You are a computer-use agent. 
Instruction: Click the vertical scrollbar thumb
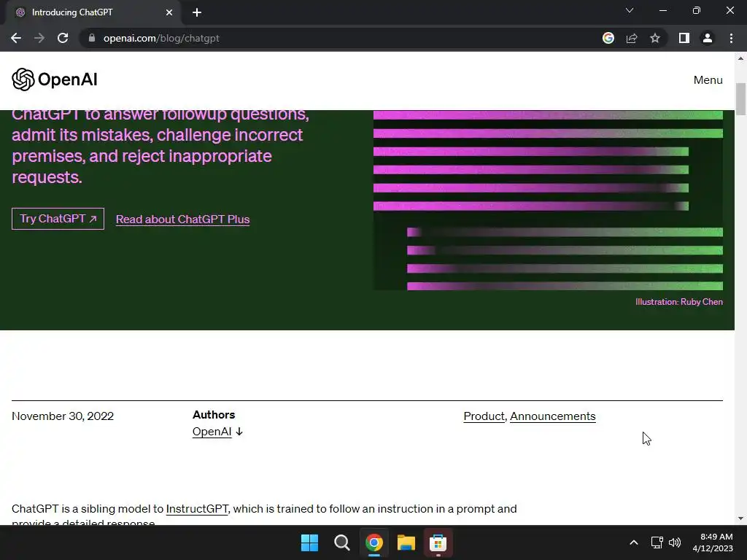(740, 99)
